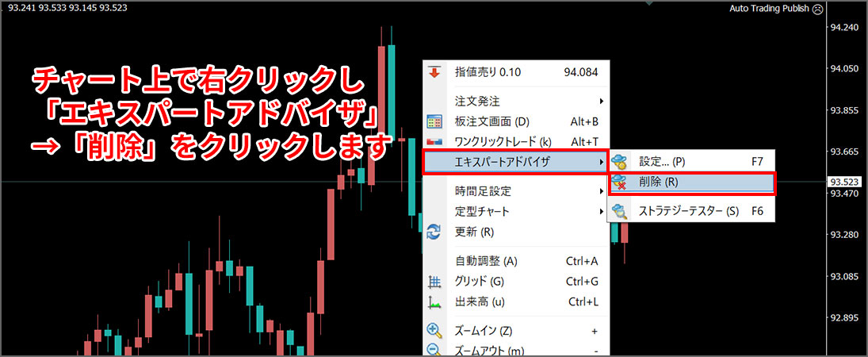
Task: Expand arrow next to 注文発注
Action: click(601, 102)
